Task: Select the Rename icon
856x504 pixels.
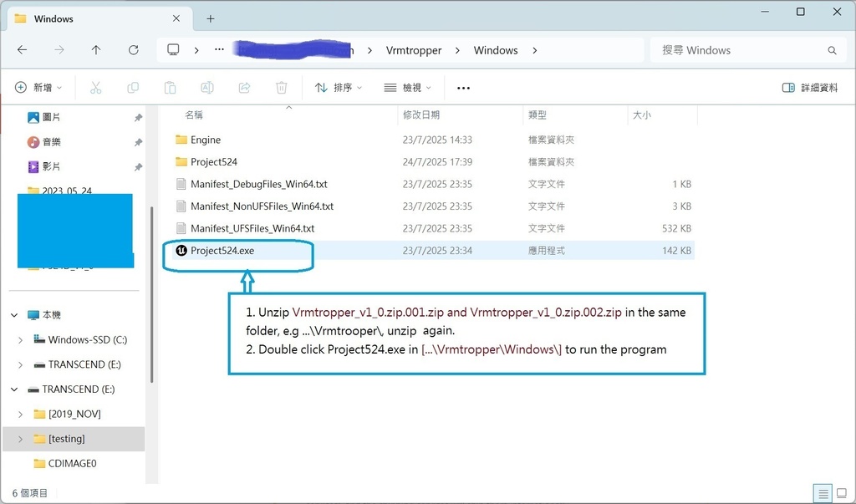Action: [x=206, y=87]
